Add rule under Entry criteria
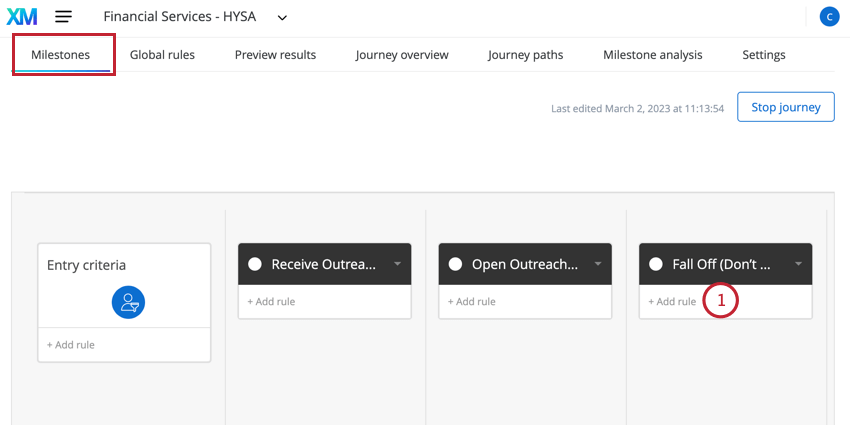The width and height of the screenshot is (850, 425). [70, 345]
